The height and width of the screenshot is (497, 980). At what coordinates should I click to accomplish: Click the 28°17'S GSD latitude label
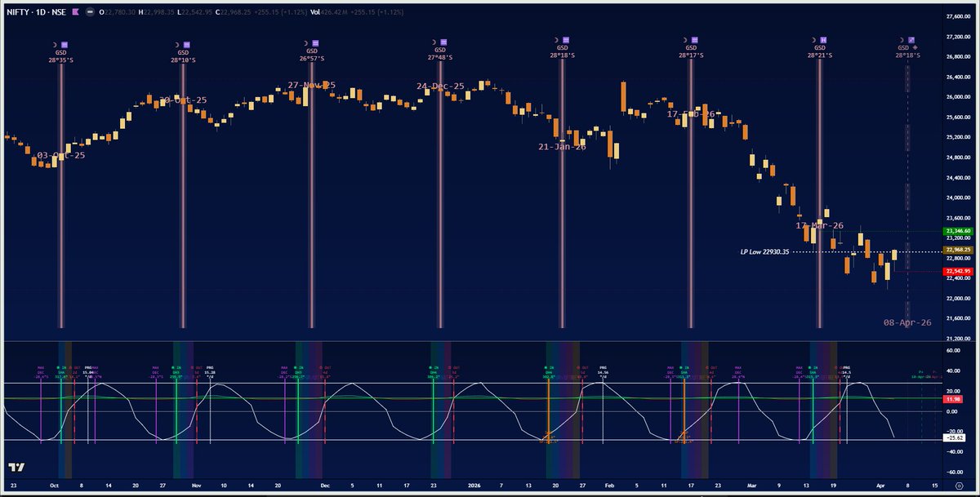690,55
